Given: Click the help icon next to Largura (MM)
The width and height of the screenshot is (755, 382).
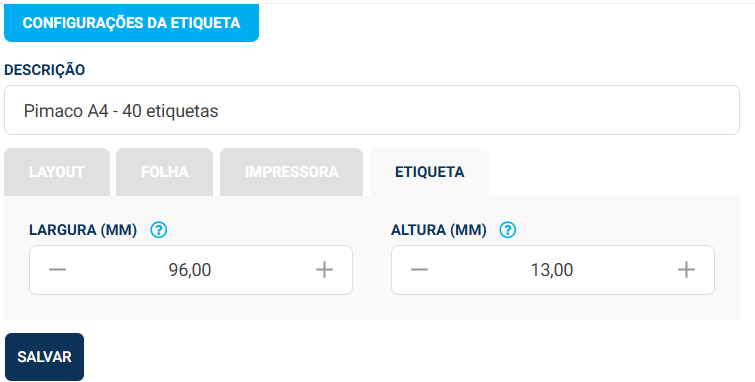Looking at the screenshot, I should tap(158, 230).
